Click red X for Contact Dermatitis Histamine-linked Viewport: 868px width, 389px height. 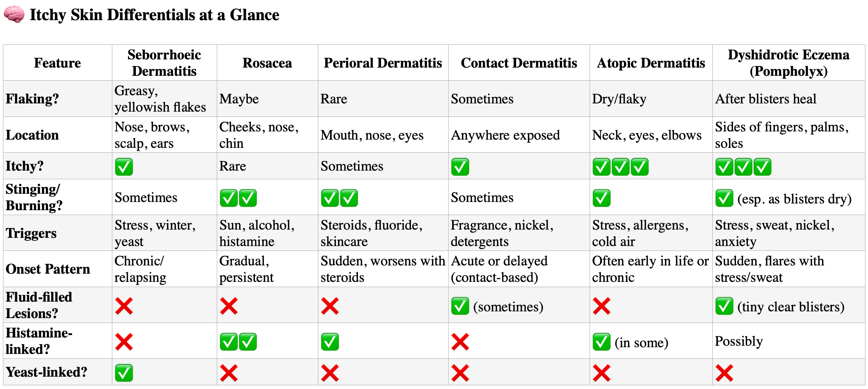(460, 342)
